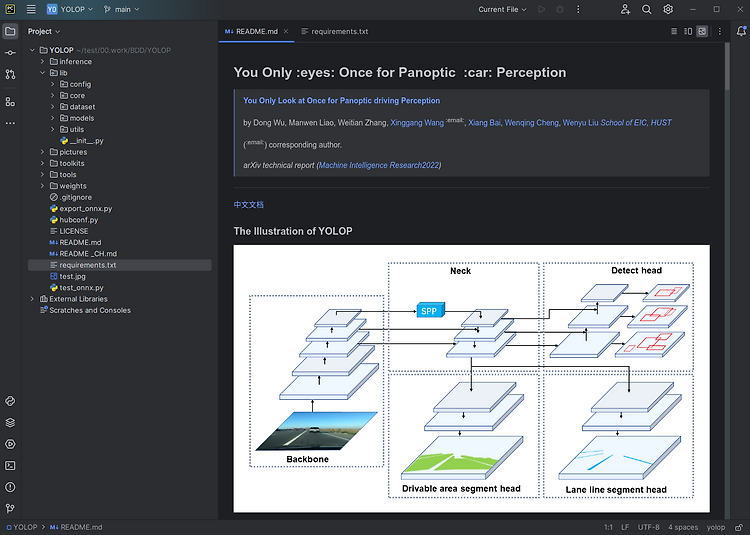The height and width of the screenshot is (535, 750).
Task: Change line separator LF in status bar
Action: click(x=625, y=527)
